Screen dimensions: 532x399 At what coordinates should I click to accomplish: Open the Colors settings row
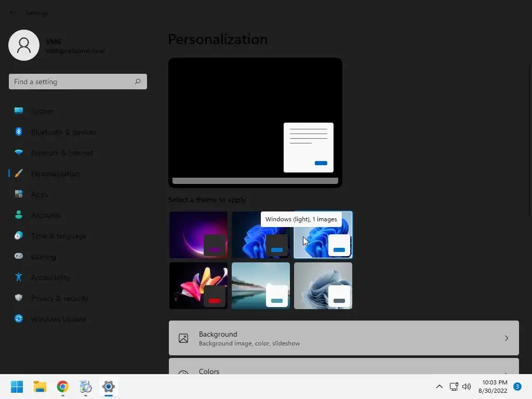[344, 366]
